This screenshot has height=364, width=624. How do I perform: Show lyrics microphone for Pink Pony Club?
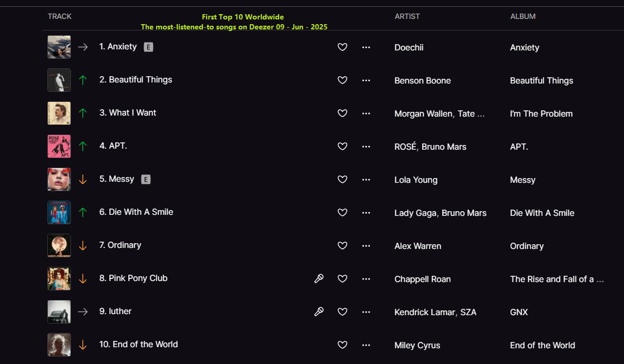click(319, 278)
